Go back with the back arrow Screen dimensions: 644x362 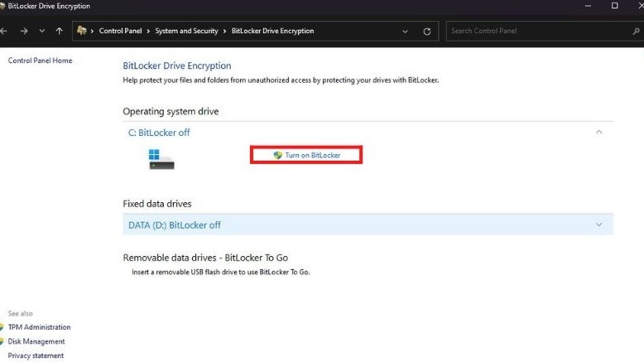pos(3,31)
